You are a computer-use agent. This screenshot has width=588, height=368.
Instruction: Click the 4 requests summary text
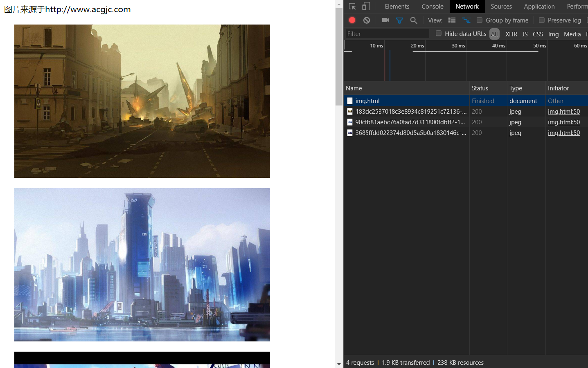pyautogui.click(x=360, y=362)
